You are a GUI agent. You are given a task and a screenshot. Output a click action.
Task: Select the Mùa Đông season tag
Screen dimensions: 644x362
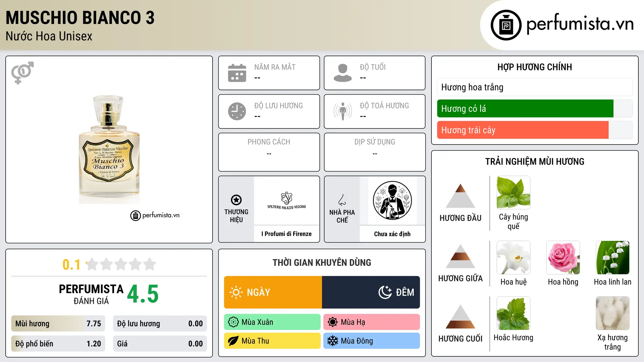(372, 341)
